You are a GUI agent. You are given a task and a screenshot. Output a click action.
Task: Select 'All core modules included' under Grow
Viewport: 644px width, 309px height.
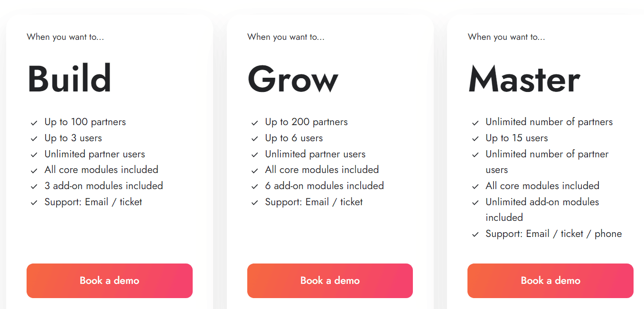pyautogui.click(x=322, y=170)
